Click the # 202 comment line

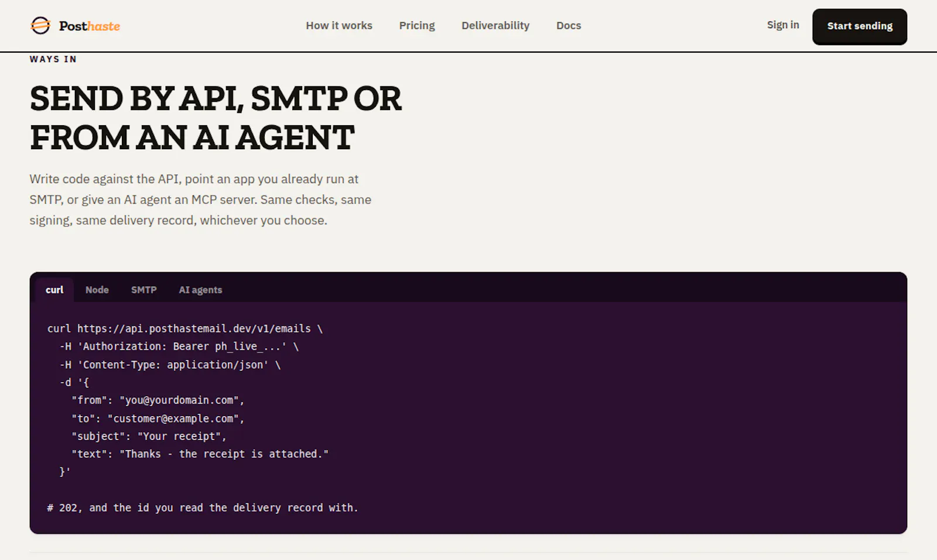point(203,508)
